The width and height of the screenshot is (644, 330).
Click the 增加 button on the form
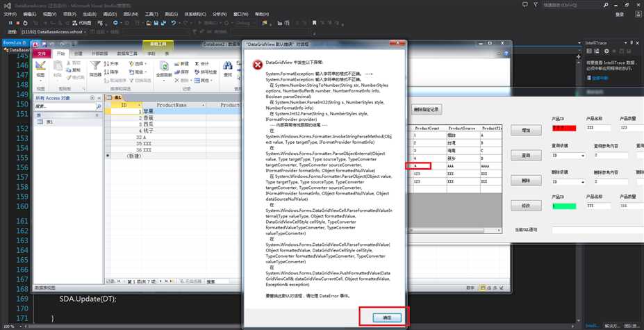(x=526, y=131)
